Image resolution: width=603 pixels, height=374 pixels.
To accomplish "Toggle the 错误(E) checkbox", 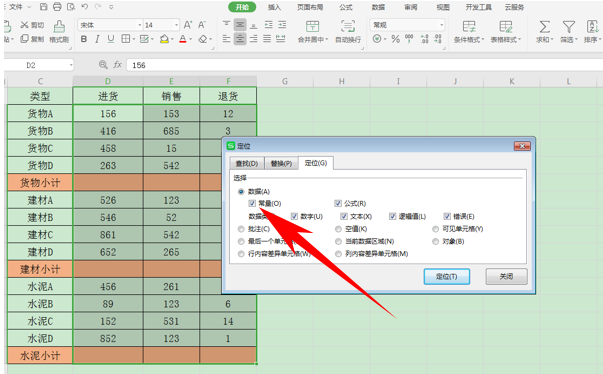I will (x=447, y=216).
